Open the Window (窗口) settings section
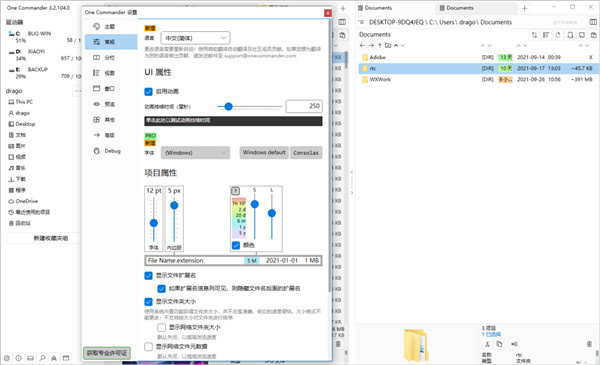The image size is (600, 365). point(111,88)
